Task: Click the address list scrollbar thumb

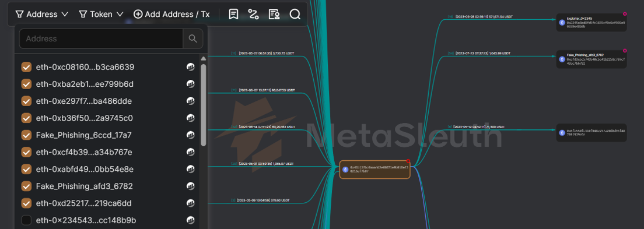Action: pyautogui.click(x=204, y=105)
